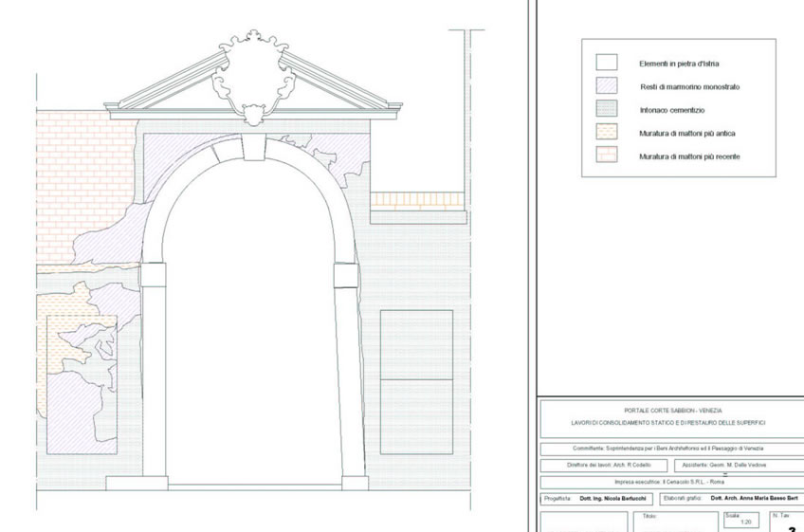804x532 pixels.
Task: Click the upper rectangular panel on the right wall
Action: click(416, 345)
